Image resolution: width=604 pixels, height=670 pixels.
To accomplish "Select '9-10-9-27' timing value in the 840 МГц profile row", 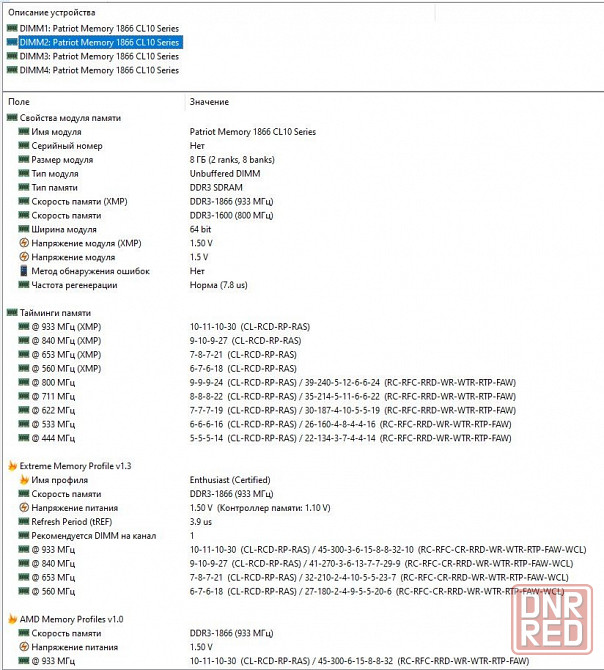I will pyautogui.click(x=208, y=564).
